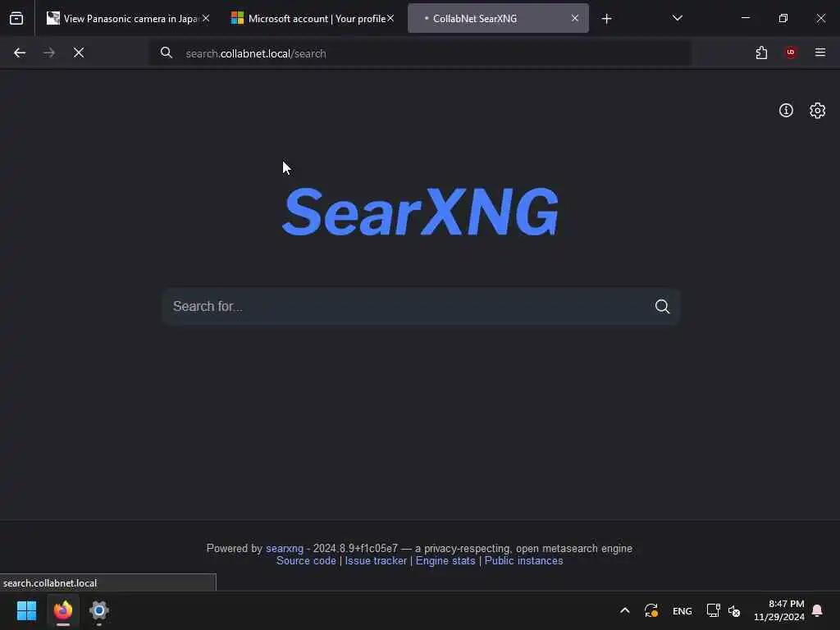Open the SearXNG about info icon
840x630 pixels.
(786, 111)
